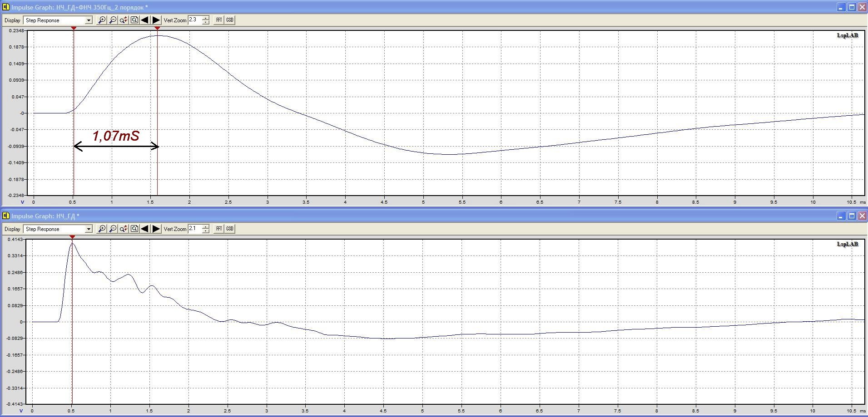
Task: Reset zoom in bottom graph window
Action: tap(124, 229)
